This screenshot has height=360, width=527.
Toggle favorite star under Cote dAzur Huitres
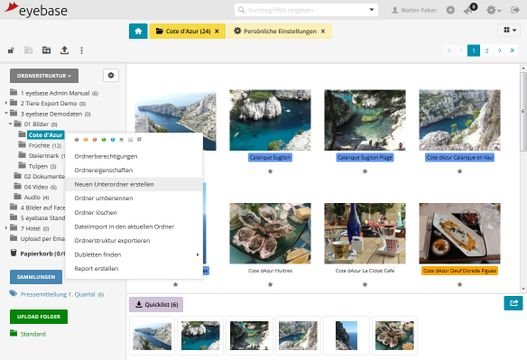[270, 284]
